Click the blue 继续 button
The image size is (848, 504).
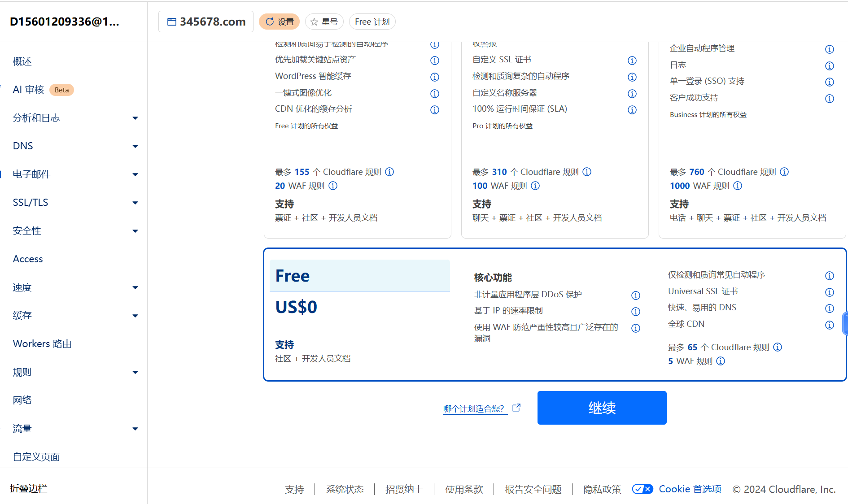[602, 408]
